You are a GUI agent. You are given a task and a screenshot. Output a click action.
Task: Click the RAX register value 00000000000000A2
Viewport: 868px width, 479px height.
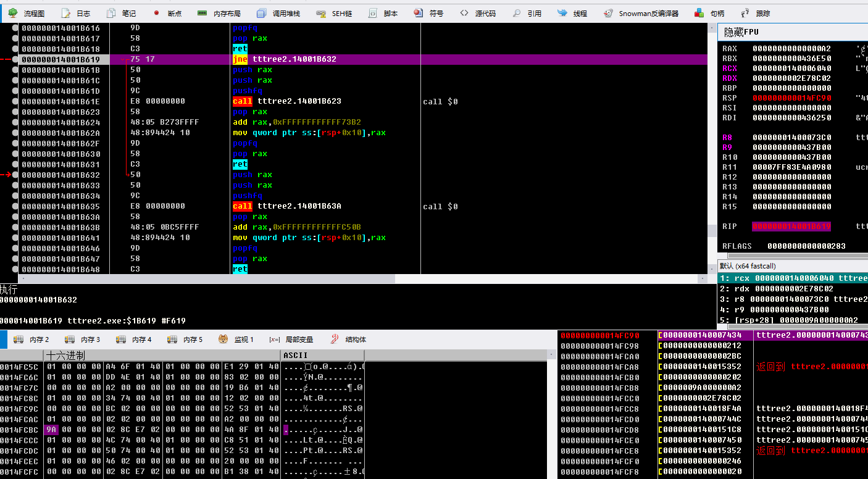(x=791, y=49)
